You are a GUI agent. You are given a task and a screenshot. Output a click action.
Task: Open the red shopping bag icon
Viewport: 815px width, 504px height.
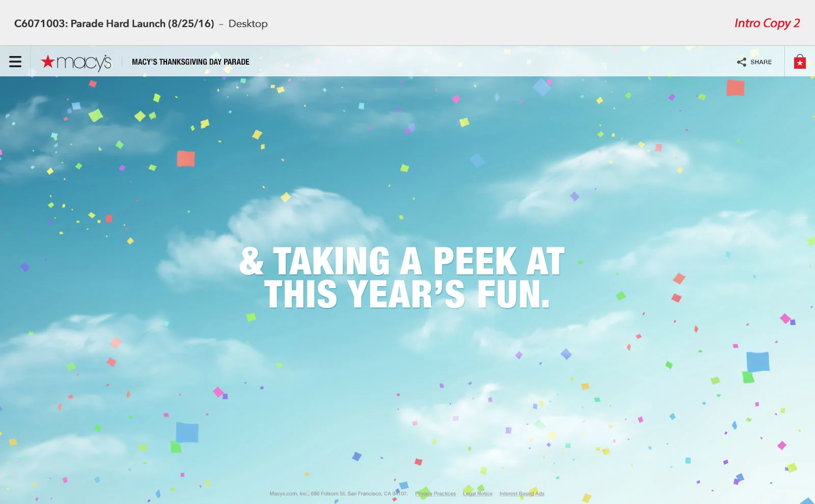(800, 62)
